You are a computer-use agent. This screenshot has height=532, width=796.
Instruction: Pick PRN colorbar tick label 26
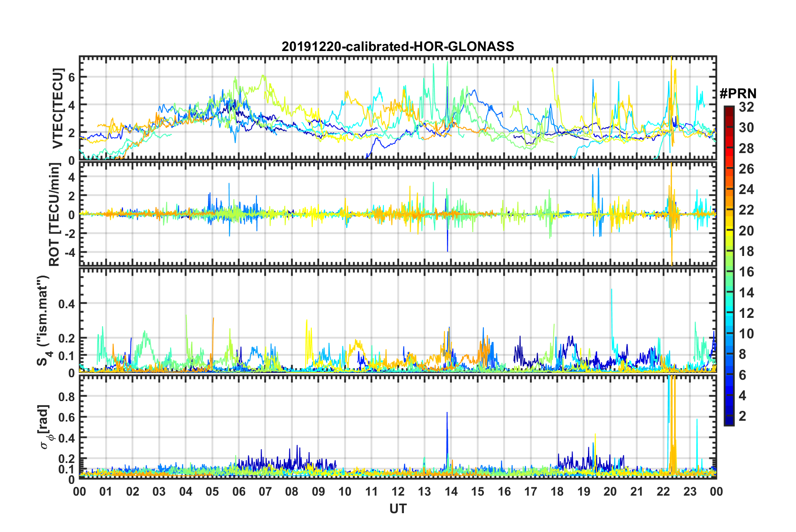click(746, 169)
